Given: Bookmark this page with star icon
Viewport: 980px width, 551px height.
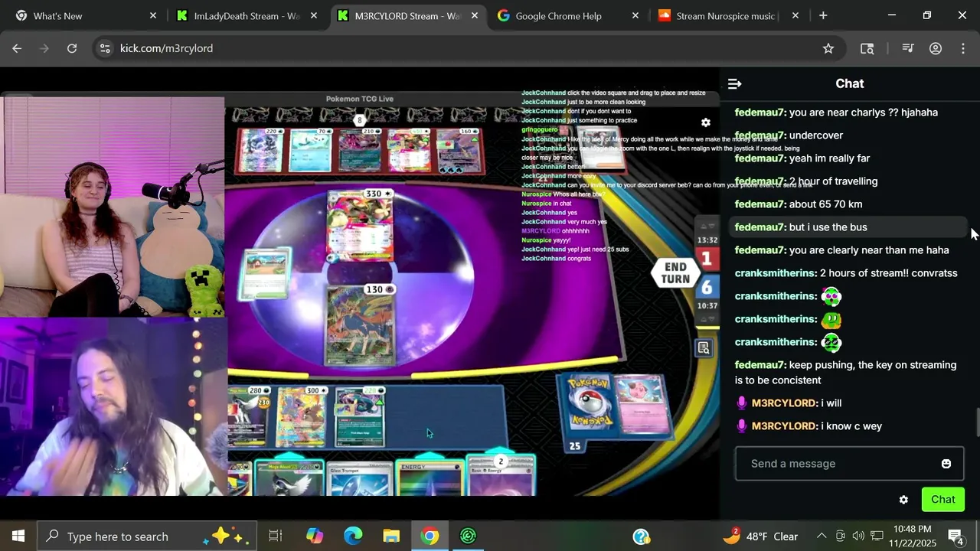Looking at the screenshot, I should pos(828,48).
